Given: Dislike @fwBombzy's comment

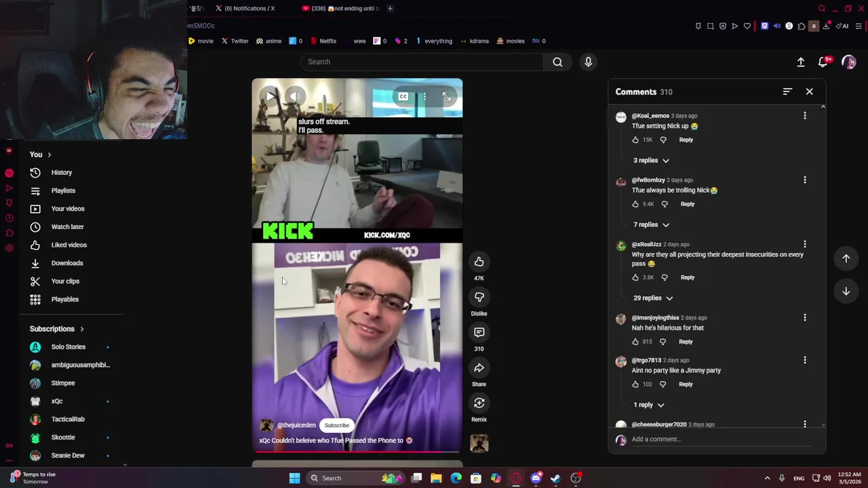Looking at the screenshot, I should [665, 204].
